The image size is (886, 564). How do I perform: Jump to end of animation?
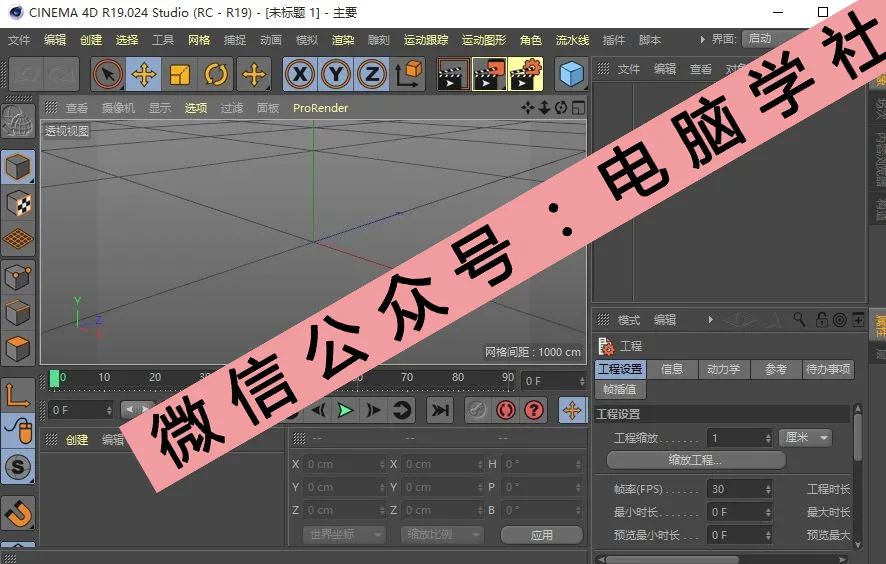click(x=440, y=410)
